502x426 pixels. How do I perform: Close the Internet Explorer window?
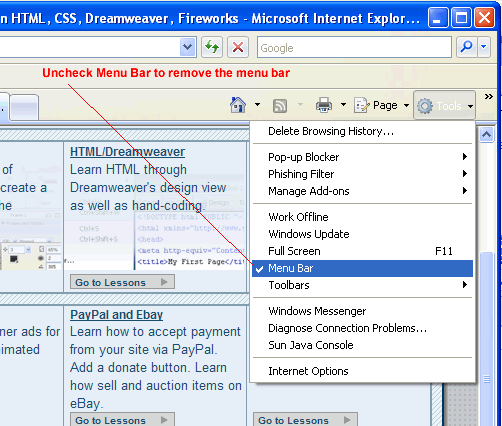484,17
